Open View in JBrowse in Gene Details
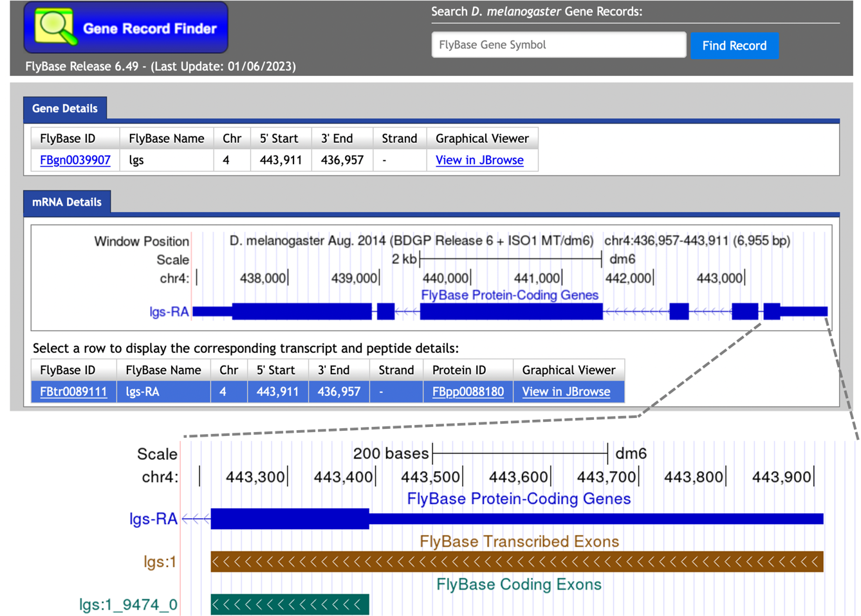The height and width of the screenshot is (616, 861). click(x=479, y=160)
